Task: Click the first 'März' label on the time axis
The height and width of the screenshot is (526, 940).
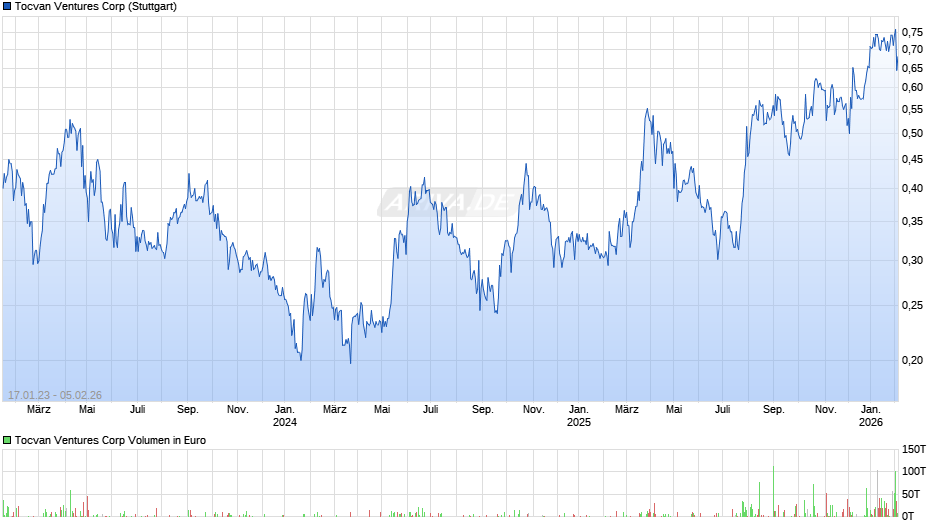Action: [x=39, y=410]
